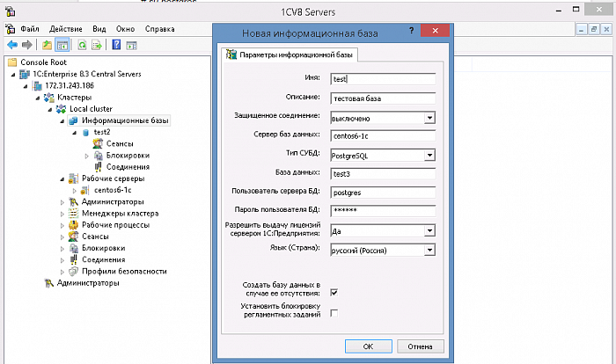Open the Язык (Страна) dropdown
Screen dimensions: 616x364
tap(429, 250)
